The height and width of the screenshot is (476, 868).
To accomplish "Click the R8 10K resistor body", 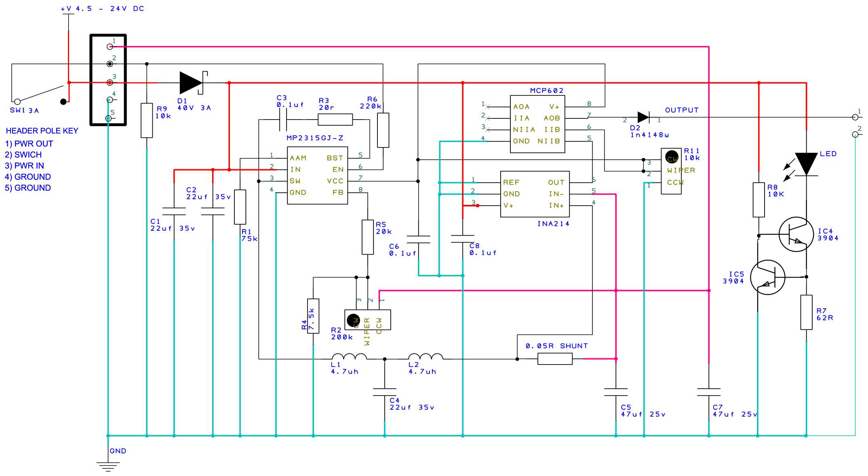I will [759, 200].
